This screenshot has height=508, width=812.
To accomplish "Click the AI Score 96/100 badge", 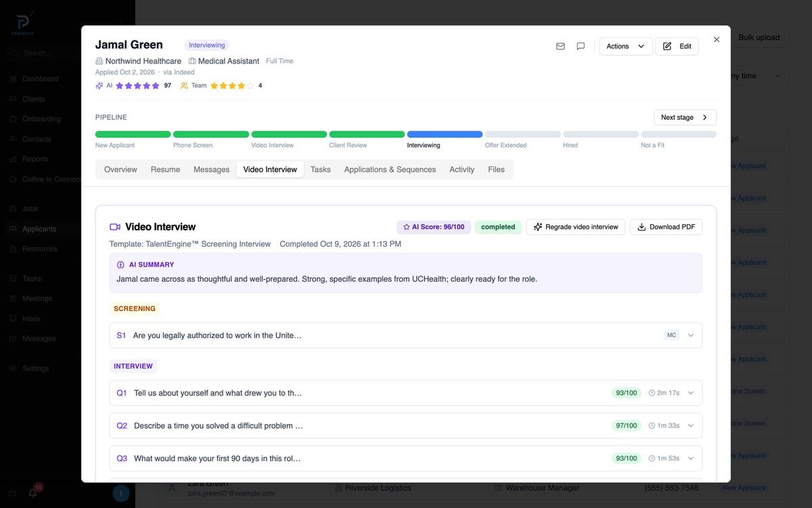I will coord(434,227).
